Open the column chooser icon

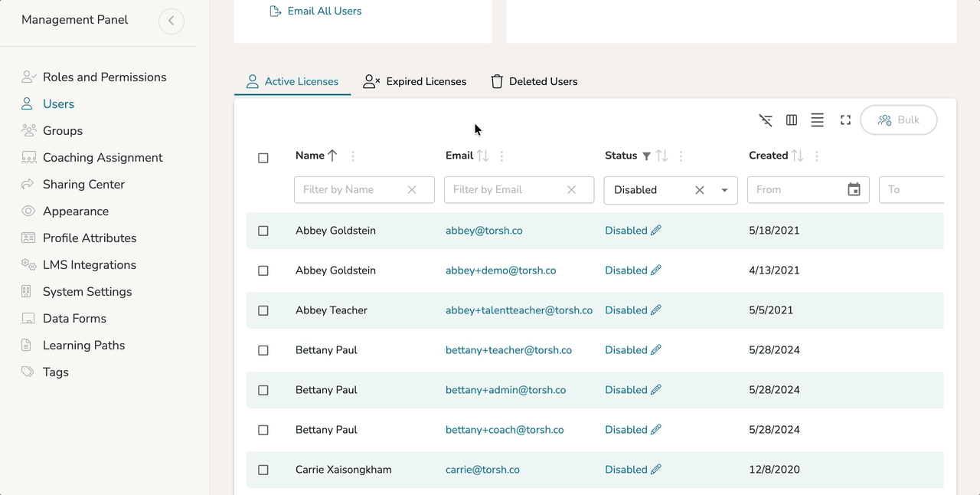(x=792, y=120)
